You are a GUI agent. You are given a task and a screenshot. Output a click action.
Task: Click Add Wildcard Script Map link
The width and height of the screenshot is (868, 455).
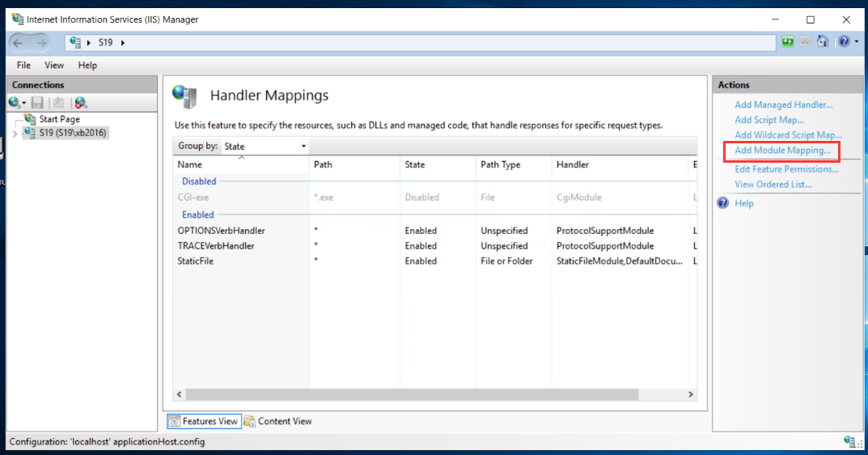788,135
